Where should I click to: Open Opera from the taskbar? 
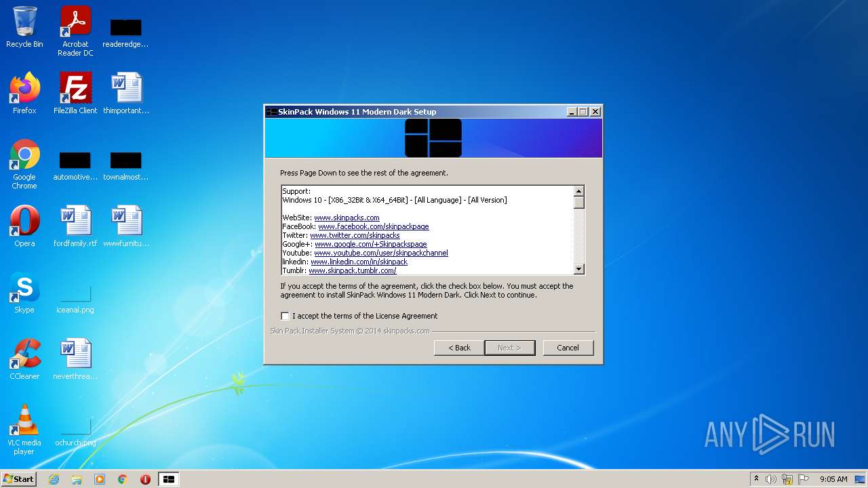145,479
